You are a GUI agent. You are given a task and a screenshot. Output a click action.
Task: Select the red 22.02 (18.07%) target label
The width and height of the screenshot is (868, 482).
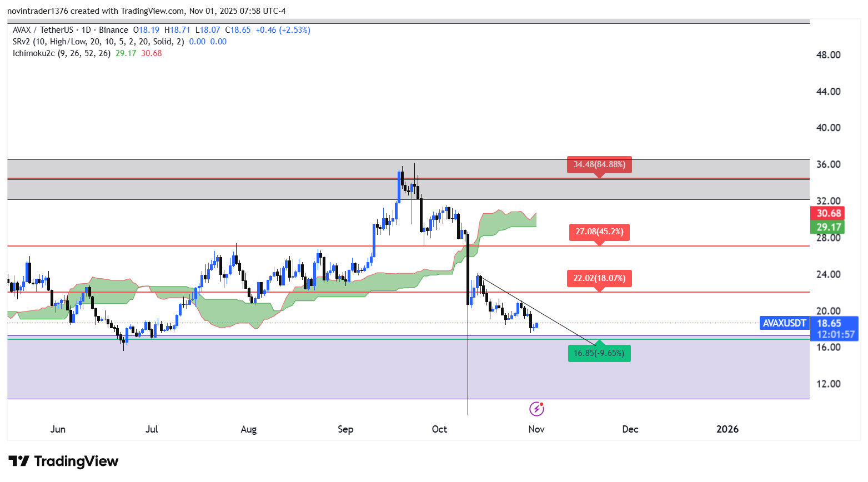click(x=599, y=278)
